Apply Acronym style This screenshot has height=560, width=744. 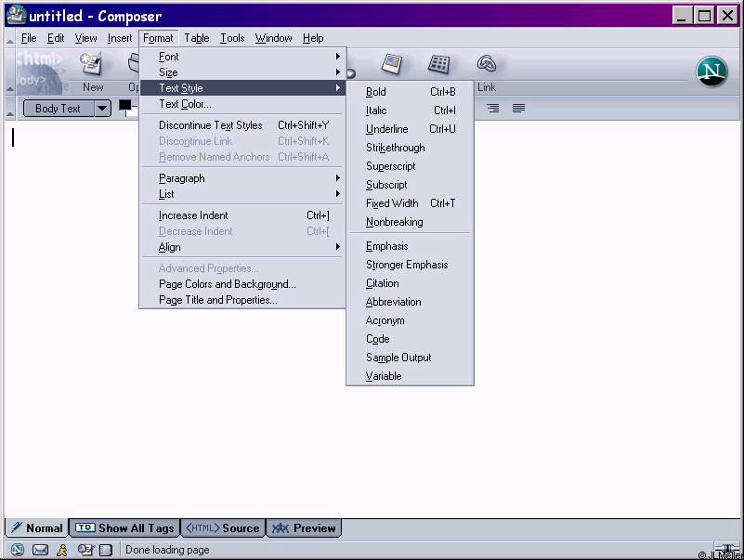point(410,320)
